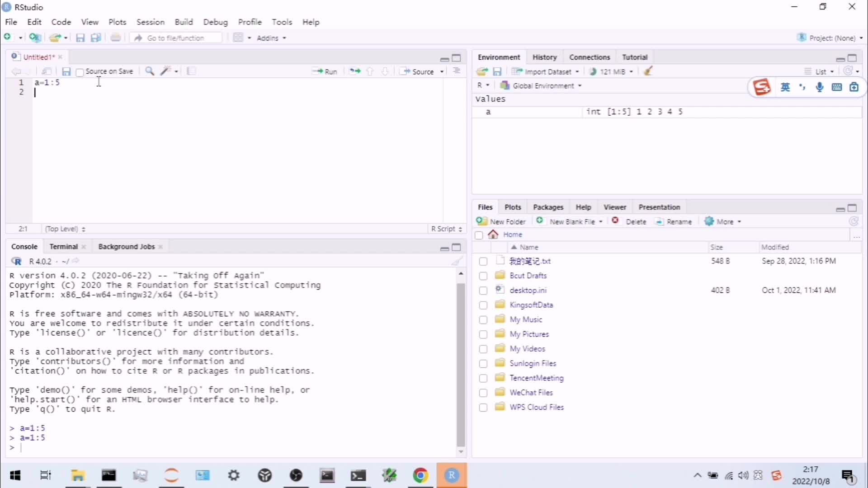Open the Tools menu

tap(282, 22)
